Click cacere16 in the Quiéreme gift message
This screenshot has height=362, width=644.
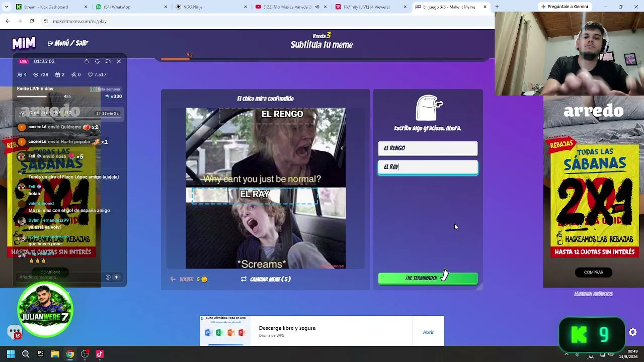[37, 127]
